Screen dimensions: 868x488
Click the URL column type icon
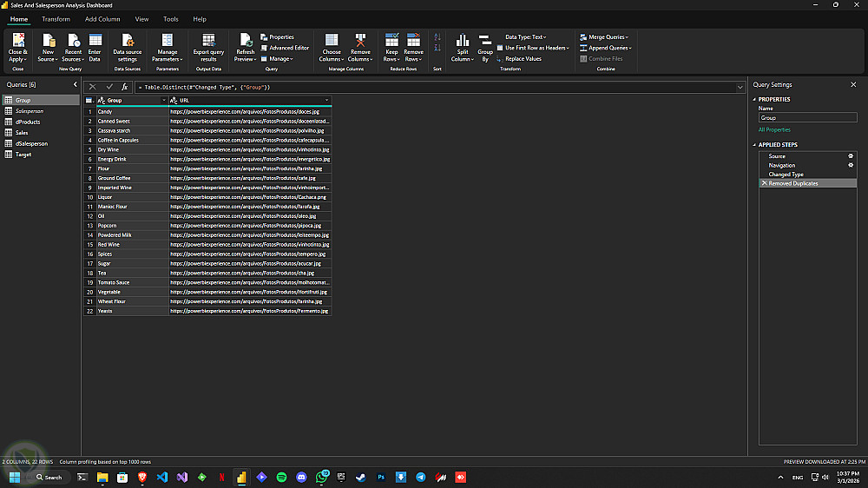[174, 100]
